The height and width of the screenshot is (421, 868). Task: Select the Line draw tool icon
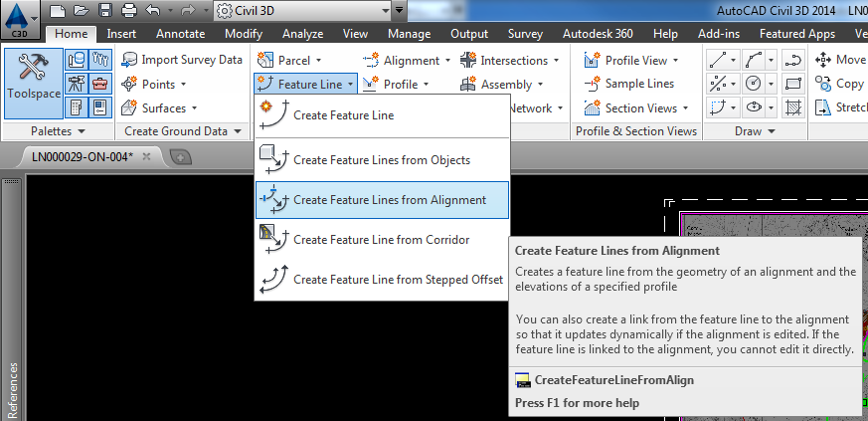718,60
